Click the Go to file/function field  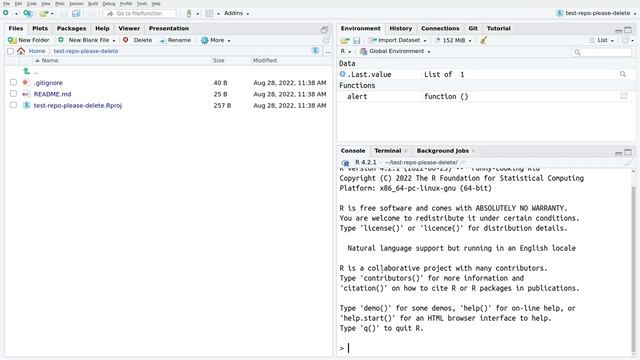tap(140, 13)
